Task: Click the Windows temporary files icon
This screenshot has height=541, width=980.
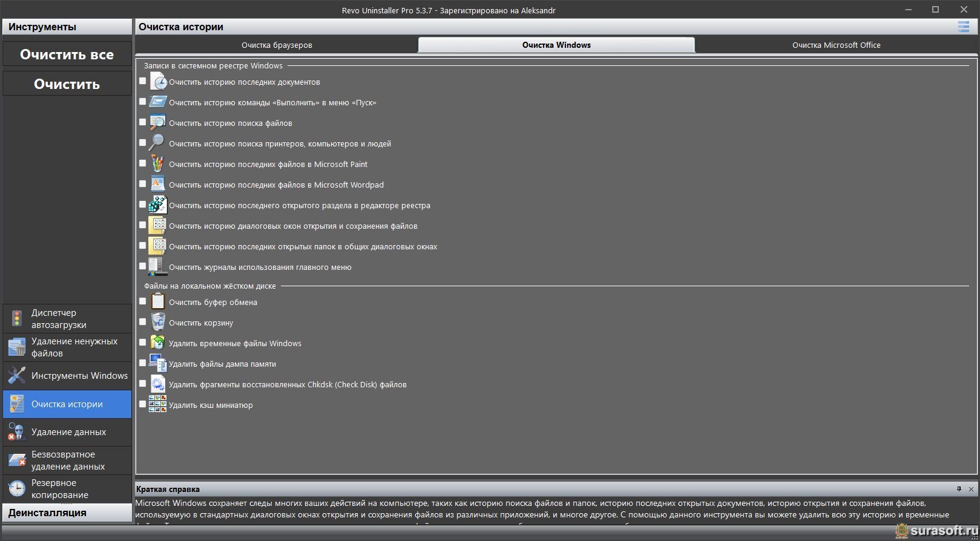Action: [x=157, y=343]
